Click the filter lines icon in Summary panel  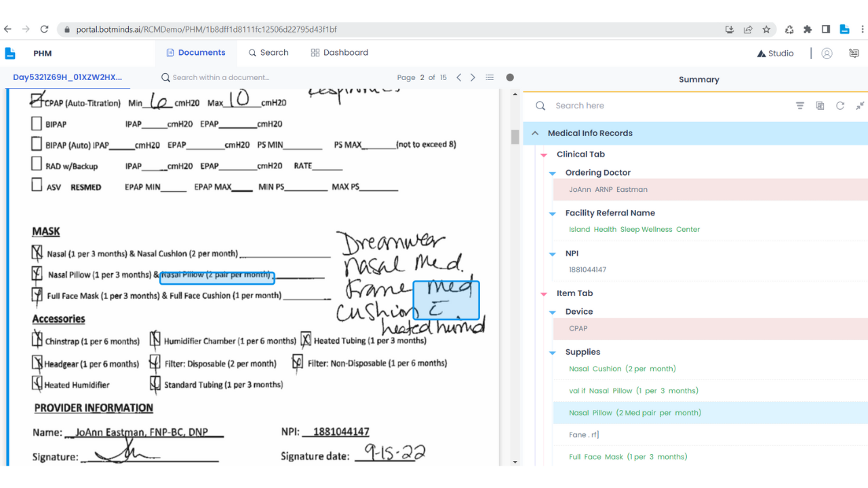tap(800, 106)
